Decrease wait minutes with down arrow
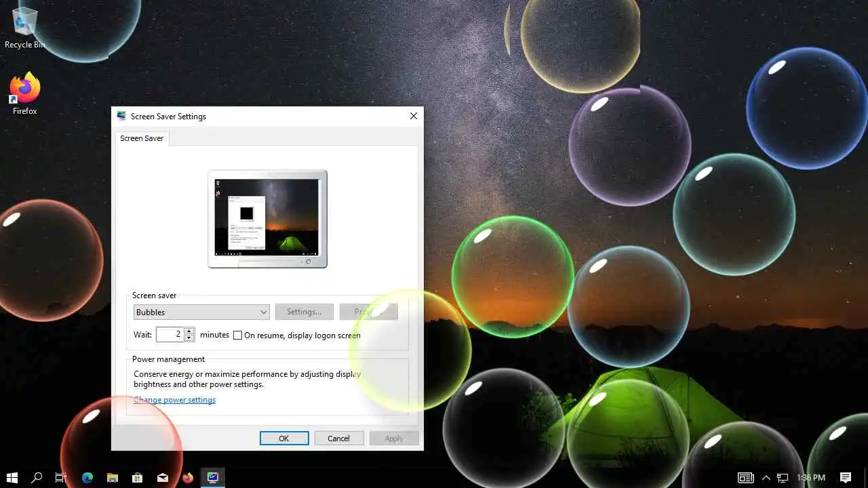Viewport: 868px width, 488px height. coord(189,338)
